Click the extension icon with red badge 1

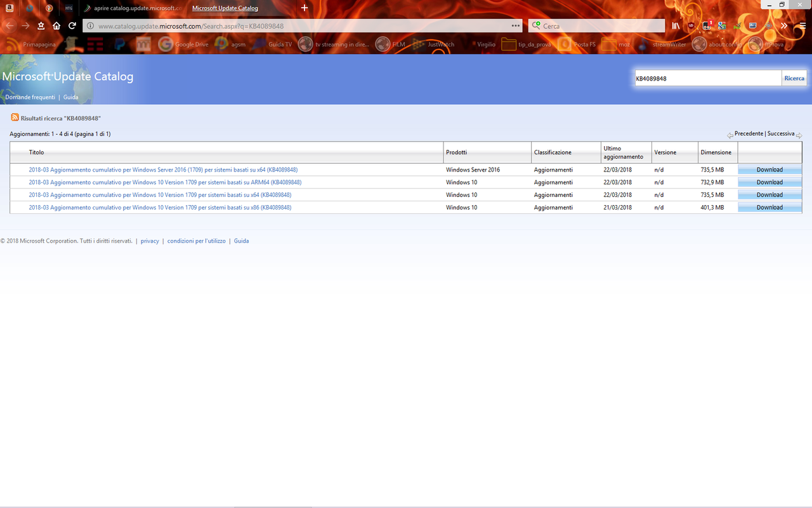pyautogui.click(x=707, y=26)
